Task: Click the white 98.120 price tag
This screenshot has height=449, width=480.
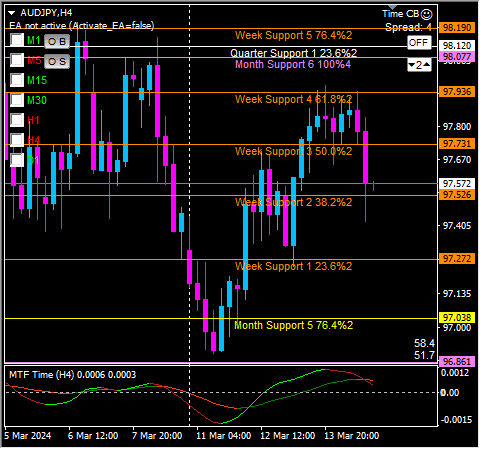Action: (457, 45)
